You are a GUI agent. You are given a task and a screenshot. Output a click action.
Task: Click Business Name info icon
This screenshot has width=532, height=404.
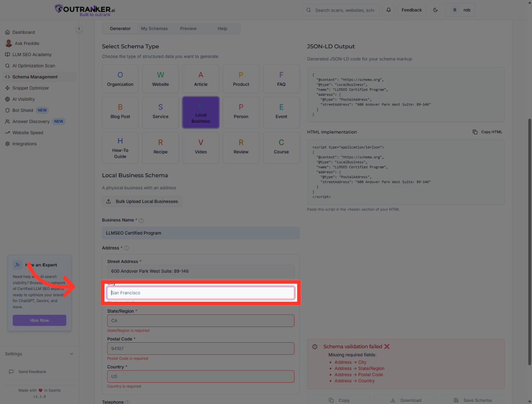tap(141, 221)
